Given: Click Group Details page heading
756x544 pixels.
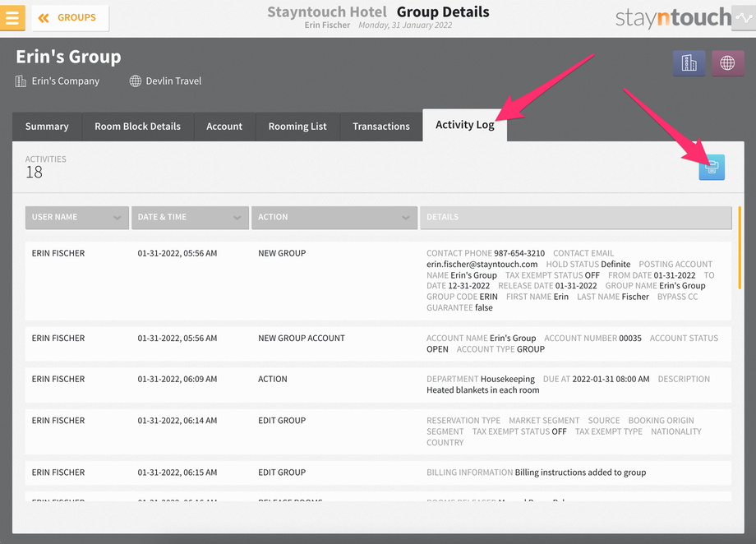Looking at the screenshot, I should click(x=443, y=12).
